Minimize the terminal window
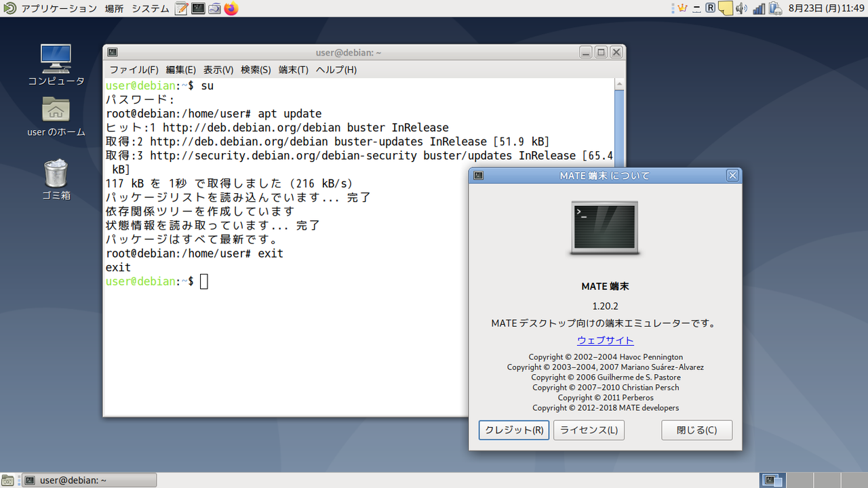 pyautogui.click(x=585, y=52)
